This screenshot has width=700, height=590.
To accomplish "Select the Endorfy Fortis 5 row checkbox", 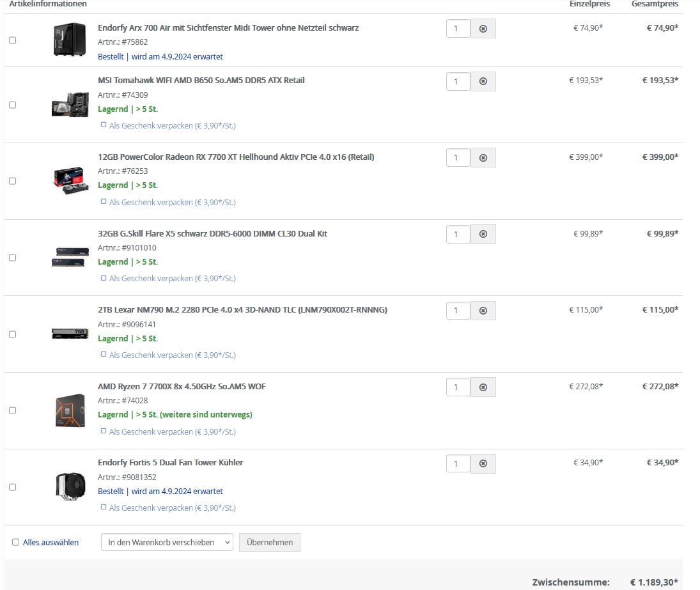I will coord(13,487).
